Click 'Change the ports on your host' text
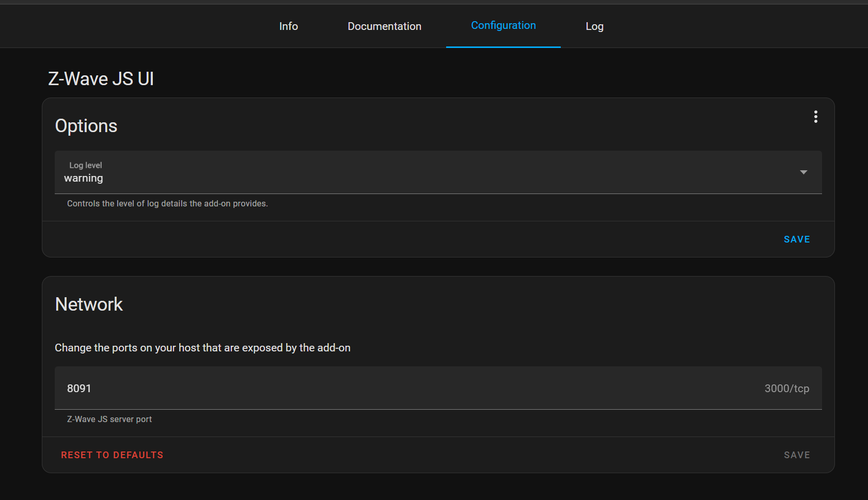Screen dimensions: 868x500 pos(202,348)
